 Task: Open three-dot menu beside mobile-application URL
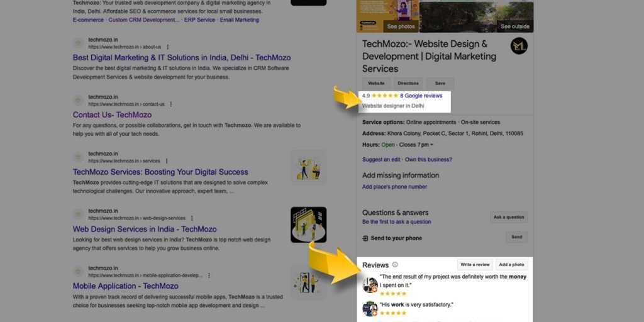(x=209, y=275)
